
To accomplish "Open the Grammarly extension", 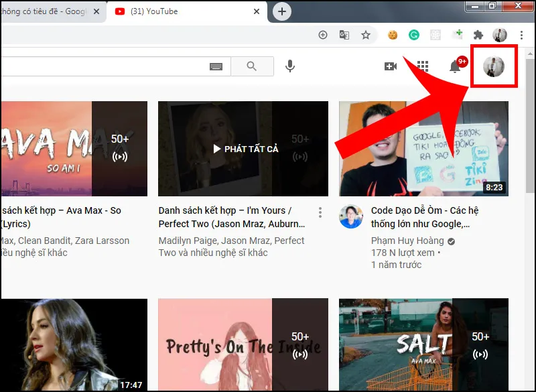I will click(414, 35).
